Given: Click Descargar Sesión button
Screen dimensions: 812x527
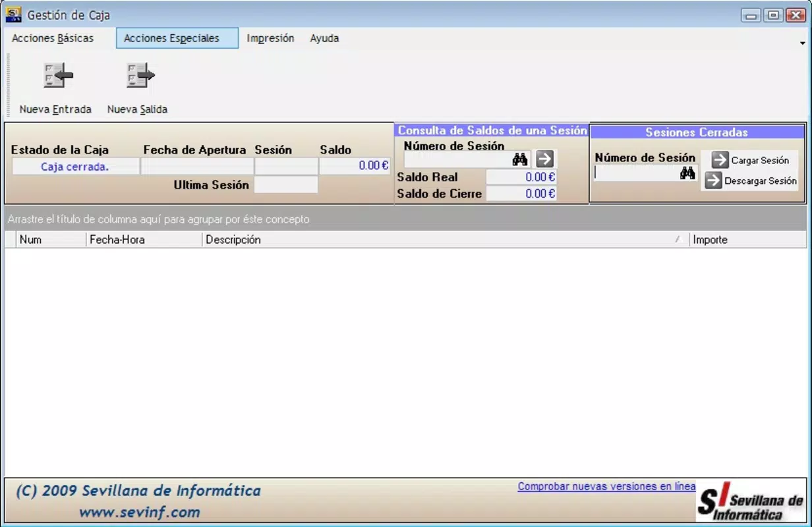Looking at the screenshot, I should point(751,180).
